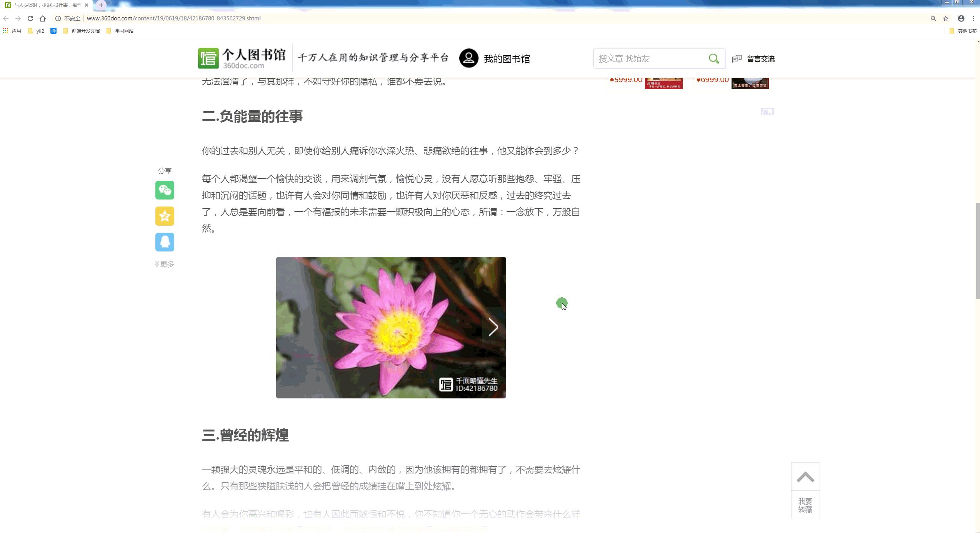This screenshot has width=980, height=533.
Task: Open 留言交流 via the chat bubble icon
Action: (x=737, y=58)
